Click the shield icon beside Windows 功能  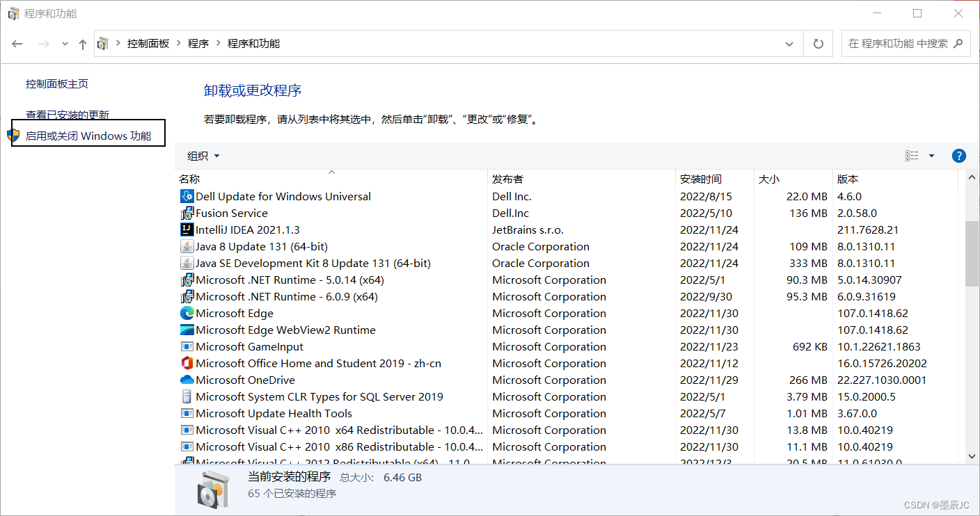pyautogui.click(x=13, y=135)
